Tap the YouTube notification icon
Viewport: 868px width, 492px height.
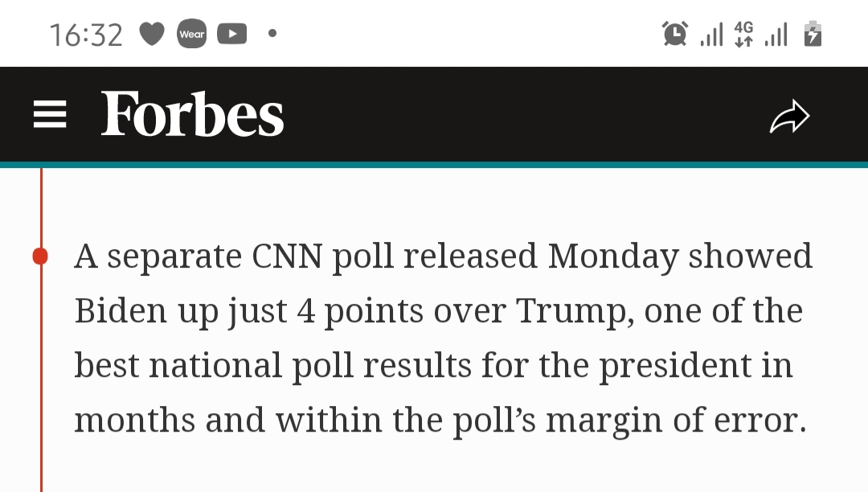pyautogui.click(x=232, y=34)
